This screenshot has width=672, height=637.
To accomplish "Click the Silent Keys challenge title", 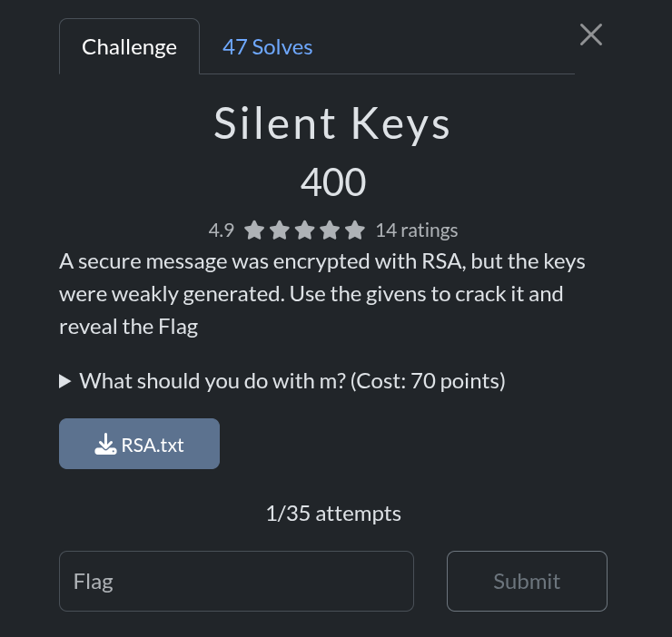I will [x=332, y=124].
